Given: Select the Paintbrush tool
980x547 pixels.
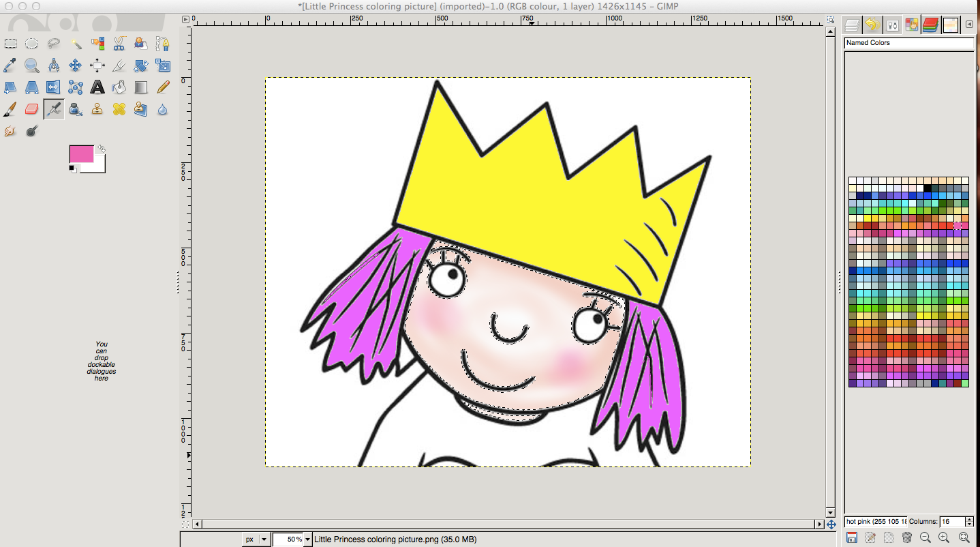Looking at the screenshot, I should (10, 109).
